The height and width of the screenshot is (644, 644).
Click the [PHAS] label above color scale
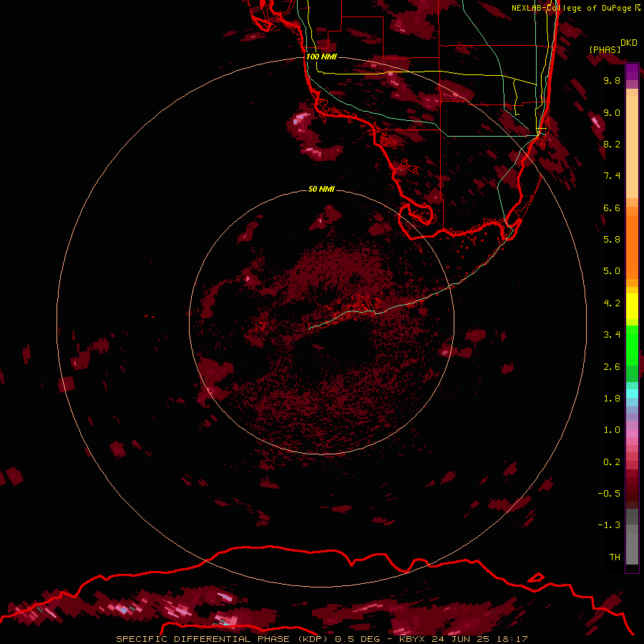click(x=605, y=49)
